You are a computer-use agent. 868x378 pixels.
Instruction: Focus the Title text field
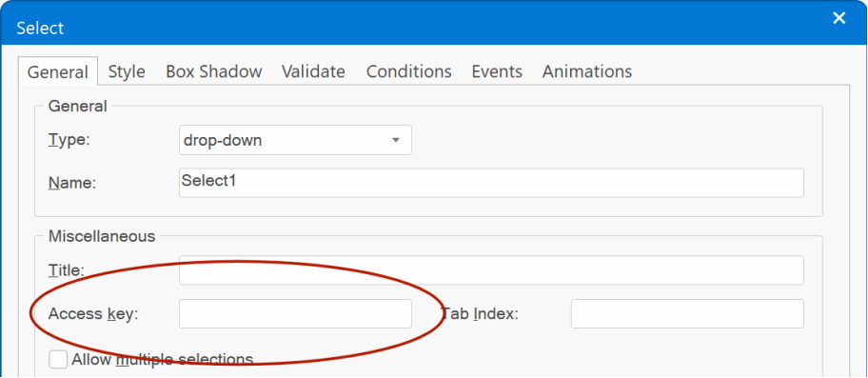tap(491, 270)
